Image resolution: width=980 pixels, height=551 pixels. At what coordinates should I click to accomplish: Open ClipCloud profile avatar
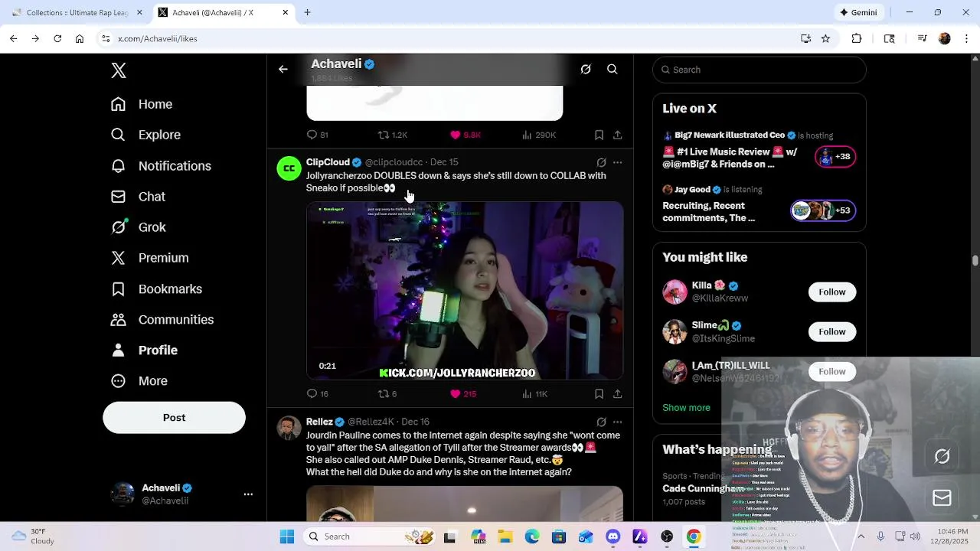(289, 168)
